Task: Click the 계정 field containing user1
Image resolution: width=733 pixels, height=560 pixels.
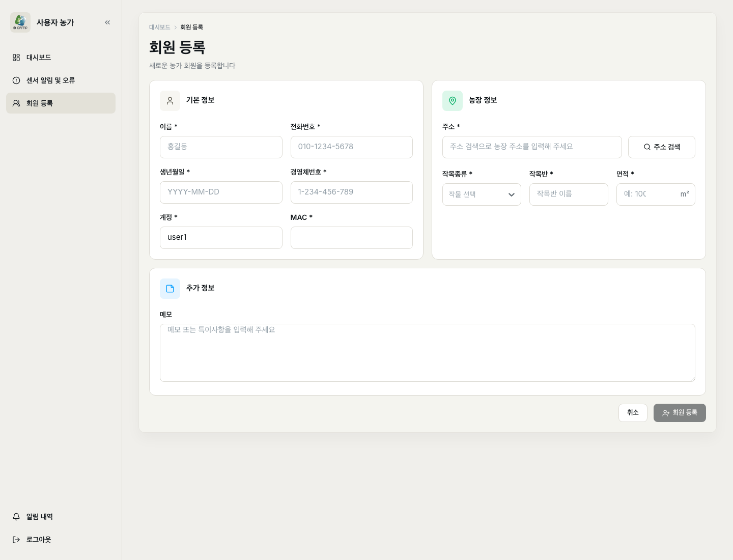Action: pos(221,238)
